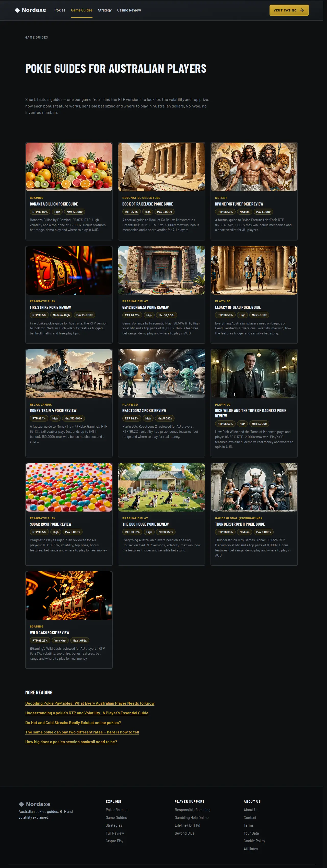Open Responsible Gambling footer link
This screenshot has width=327, height=868.
tap(192, 810)
